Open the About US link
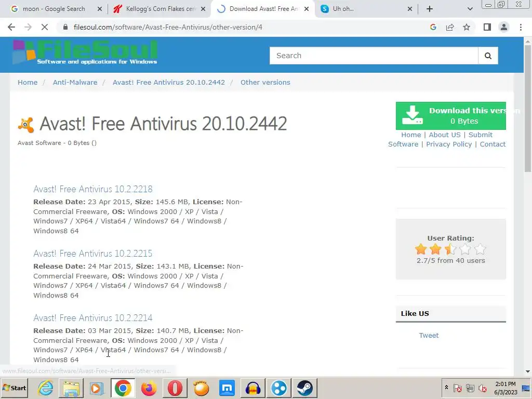The image size is (532, 399). pyautogui.click(x=445, y=135)
